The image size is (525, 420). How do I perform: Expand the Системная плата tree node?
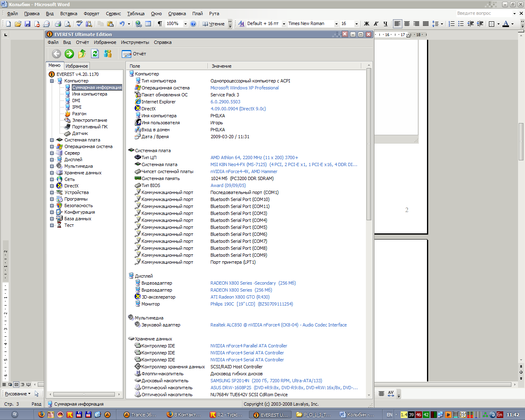tap(52, 140)
